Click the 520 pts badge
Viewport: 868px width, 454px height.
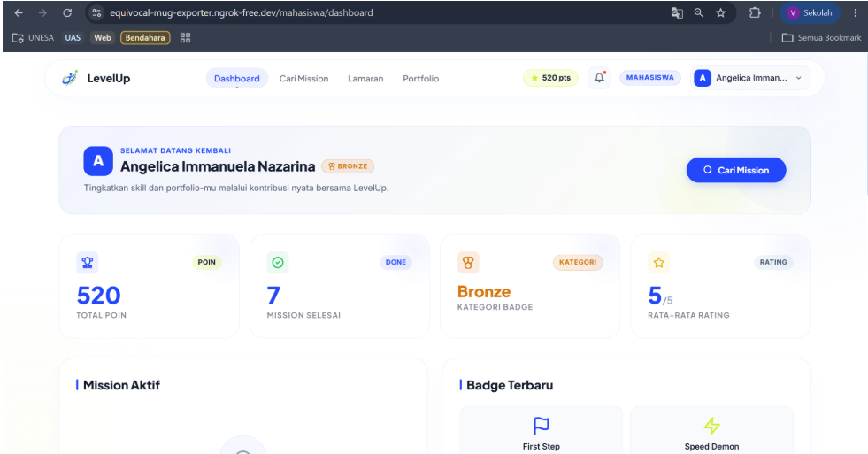[550, 78]
